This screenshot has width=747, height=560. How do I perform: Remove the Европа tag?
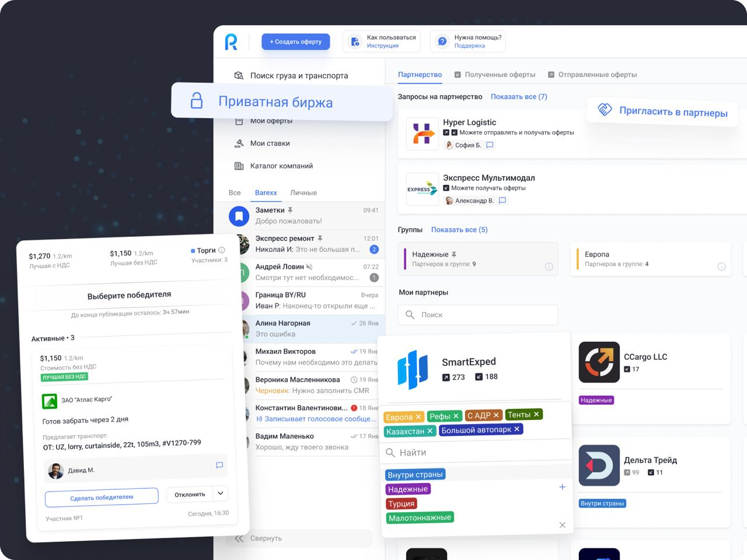(418, 416)
